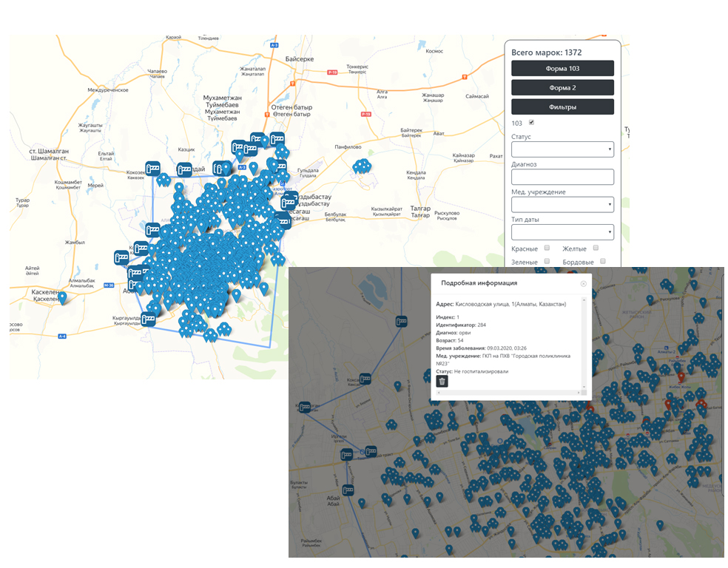Click 'Диагноз: орви' line in popup
The image size is (728, 568).
[x=453, y=333]
